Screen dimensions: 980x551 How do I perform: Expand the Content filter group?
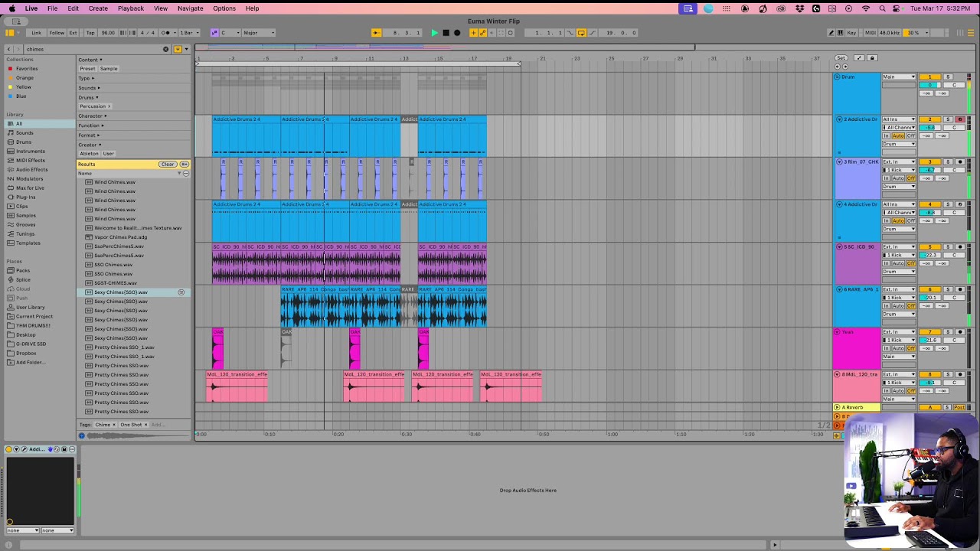(90, 60)
